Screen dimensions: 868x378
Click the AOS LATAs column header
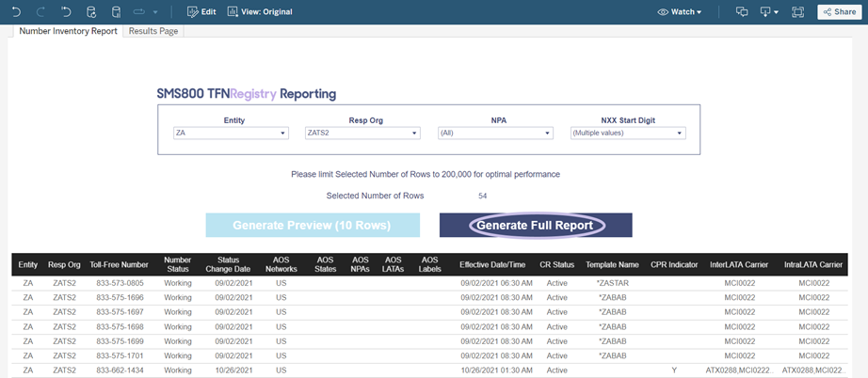(x=393, y=265)
